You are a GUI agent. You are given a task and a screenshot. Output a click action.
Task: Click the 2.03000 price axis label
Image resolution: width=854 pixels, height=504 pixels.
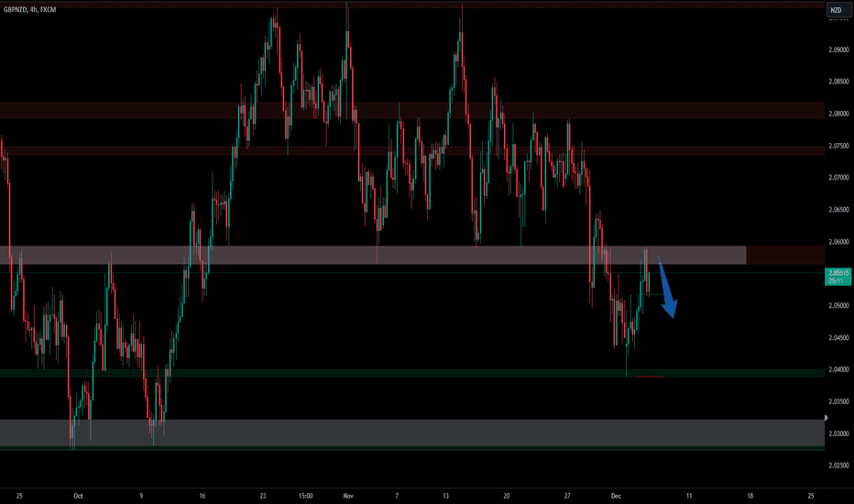(838, 433)
